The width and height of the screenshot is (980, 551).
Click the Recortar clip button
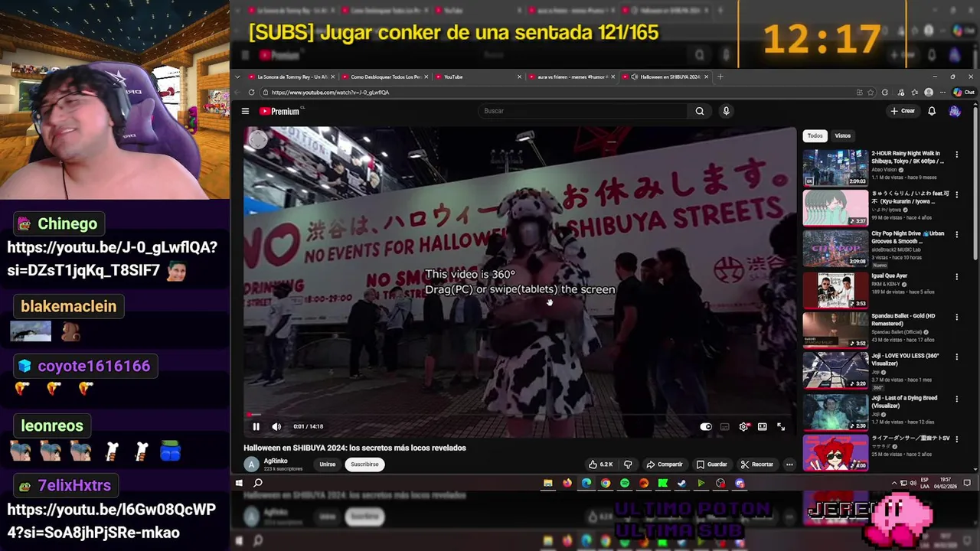[x=757, y=465]
